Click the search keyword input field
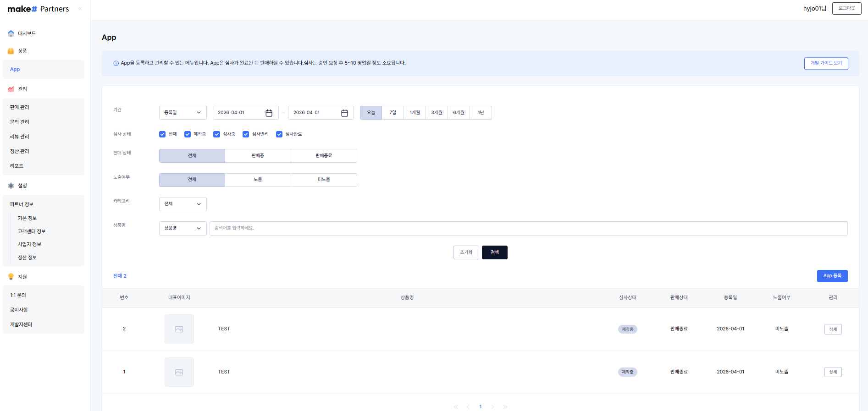Viewport: 868px width, 411px height. [528, 228]
